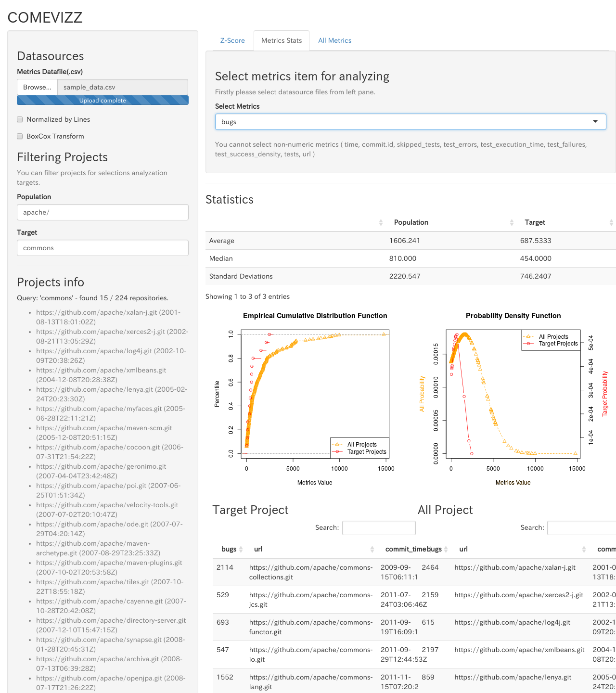Click the cayenne.git entry in Projects info
The height and width of the screenshot is (693, 616).
[x=111, y=606]
